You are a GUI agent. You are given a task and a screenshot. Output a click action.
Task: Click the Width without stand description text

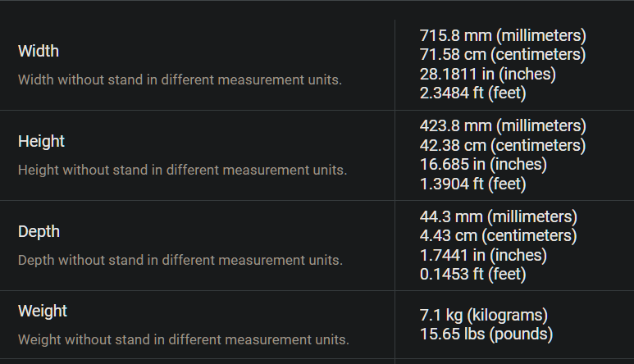(x=180, y=80)
